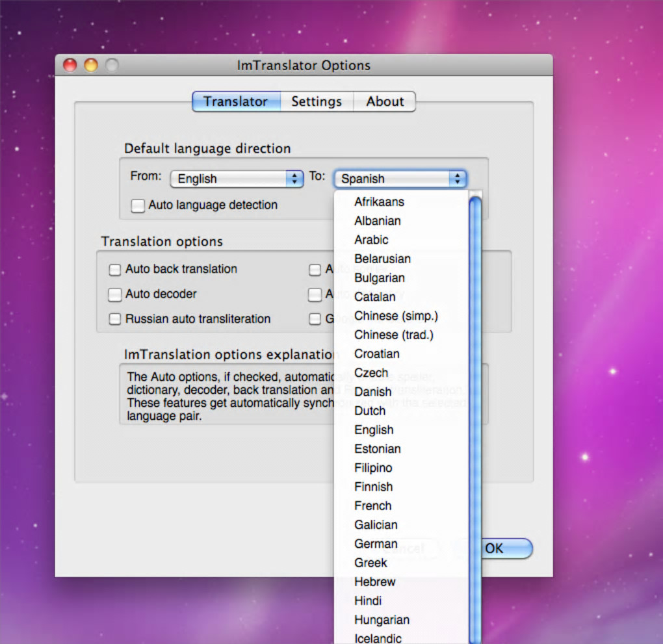Select Greek from the language list
This screenshot has width=663, height=644.
tap(402, 563)
